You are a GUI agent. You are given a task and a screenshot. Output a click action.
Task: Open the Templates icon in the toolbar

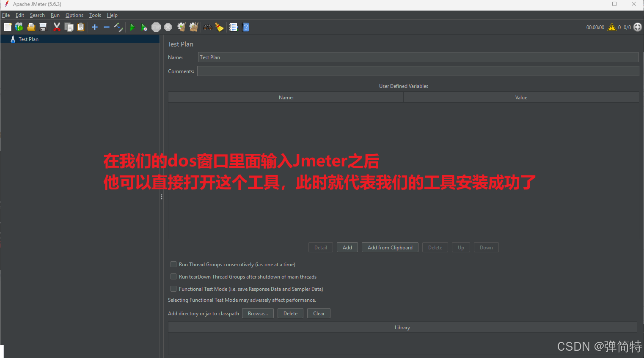19,27
